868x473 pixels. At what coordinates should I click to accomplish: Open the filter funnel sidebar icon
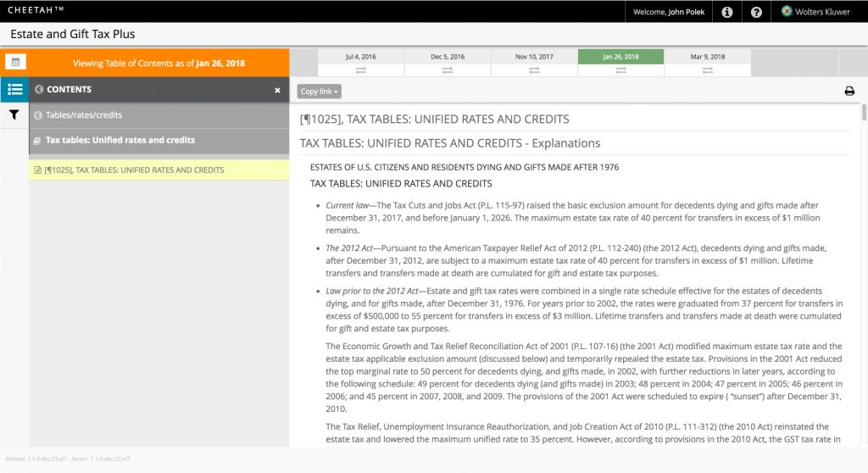pyautogui.click(x=14, y=114)
